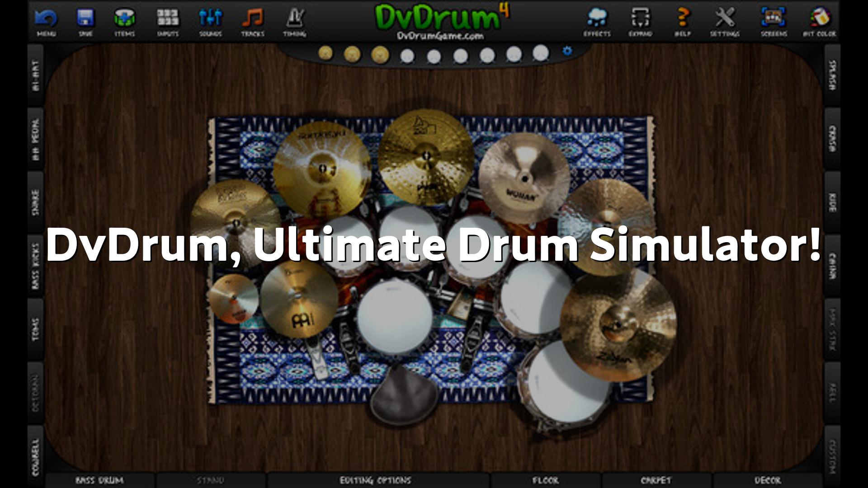
Task: Select the Carpet tab at bottom
Action: 656,480
